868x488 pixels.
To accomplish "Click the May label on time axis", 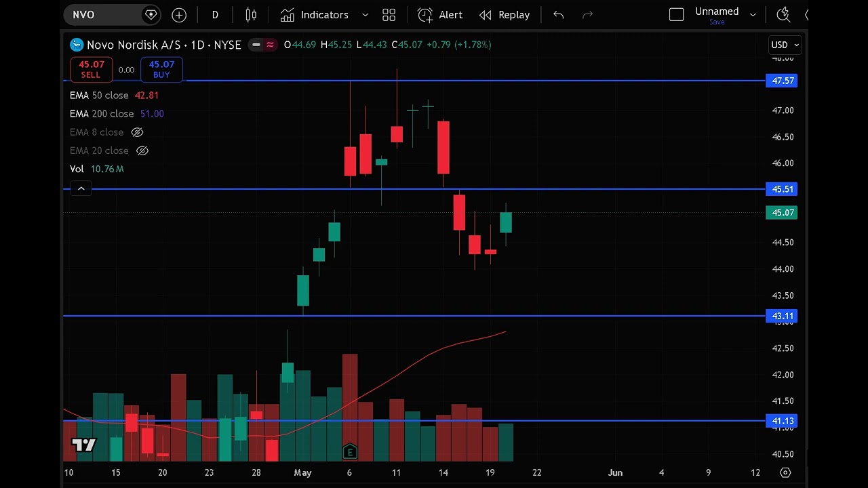I will click(x=302, y=472).
